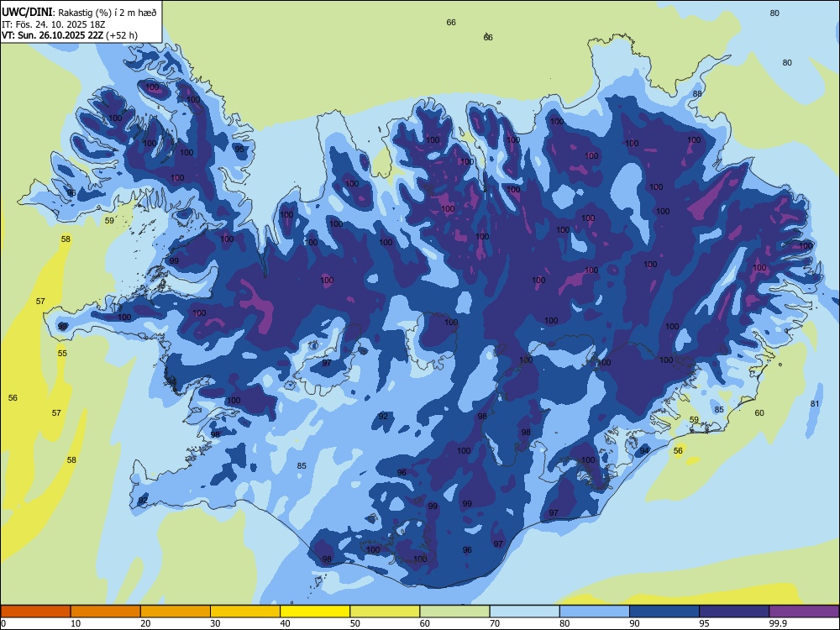
Task: Select the amber 30–40 legend swatch
Action: (x=245, y=612)
